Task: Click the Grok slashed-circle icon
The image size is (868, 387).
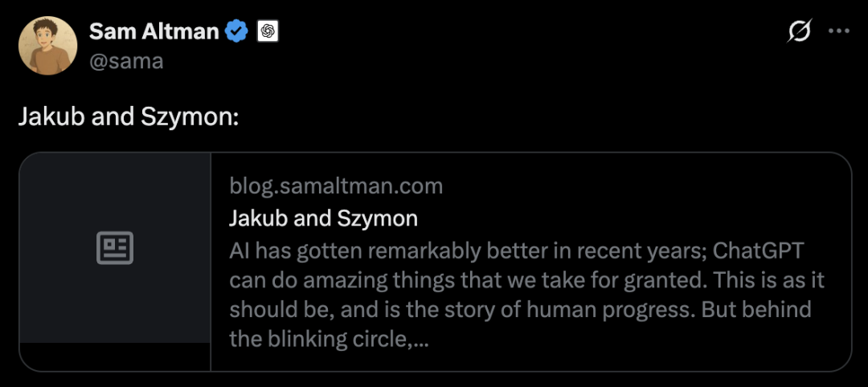Action: pos(799,31)
